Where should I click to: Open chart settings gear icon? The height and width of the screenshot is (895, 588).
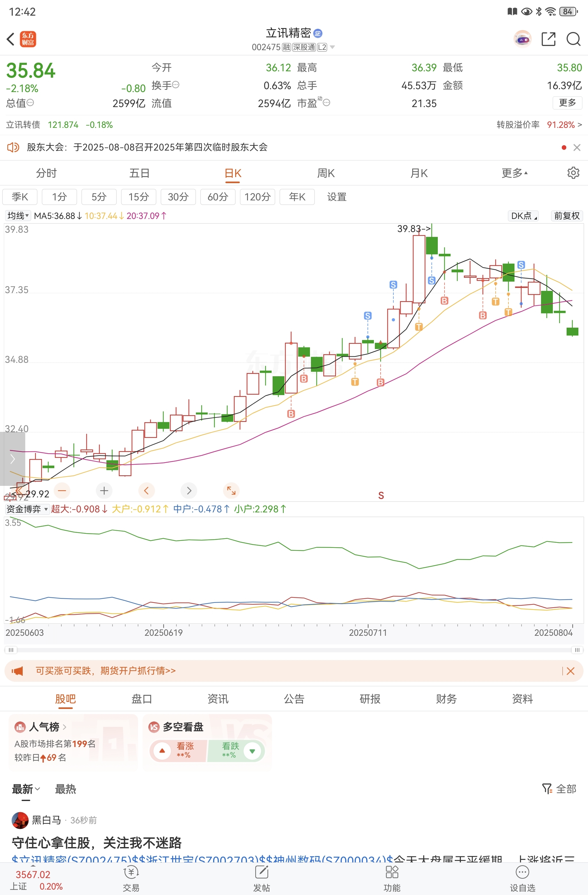(573, 173)
